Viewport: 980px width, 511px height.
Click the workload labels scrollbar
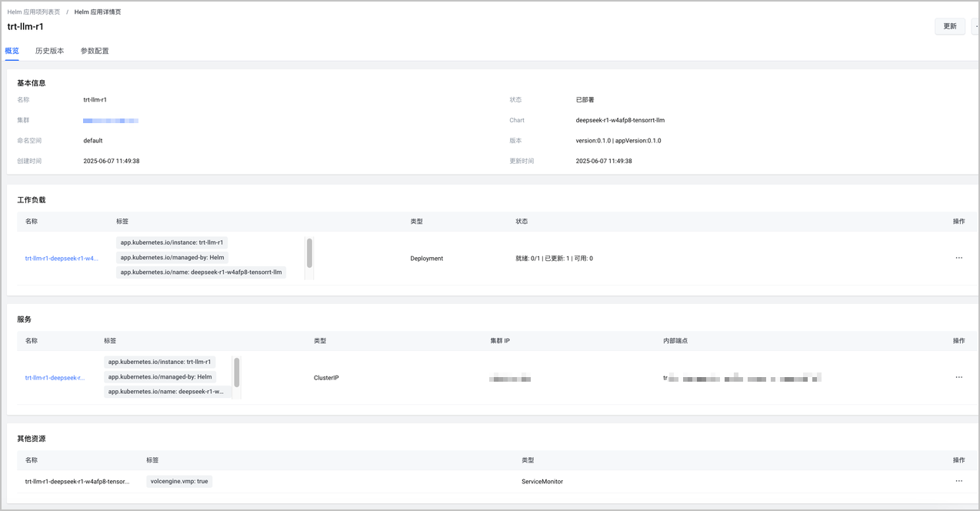coord(309,252)
